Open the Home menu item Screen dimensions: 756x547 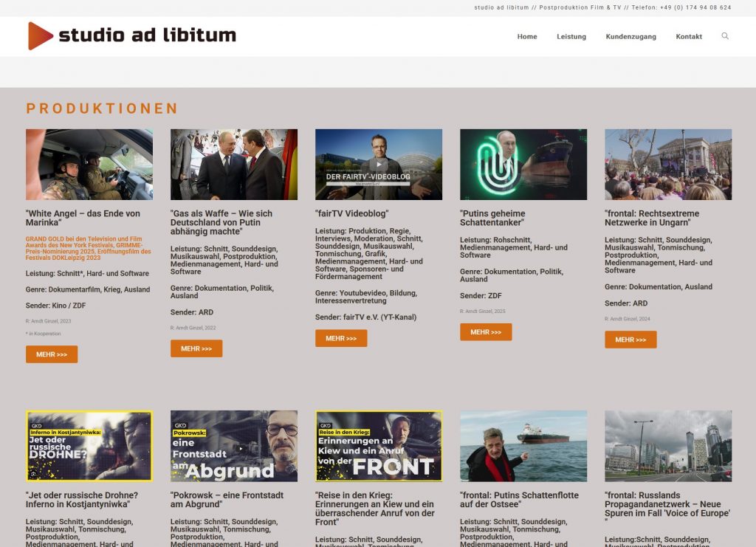(526, 37)
